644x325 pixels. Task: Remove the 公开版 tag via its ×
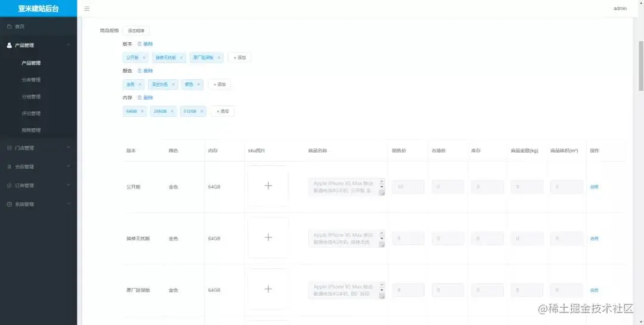(x=144, y=57)
